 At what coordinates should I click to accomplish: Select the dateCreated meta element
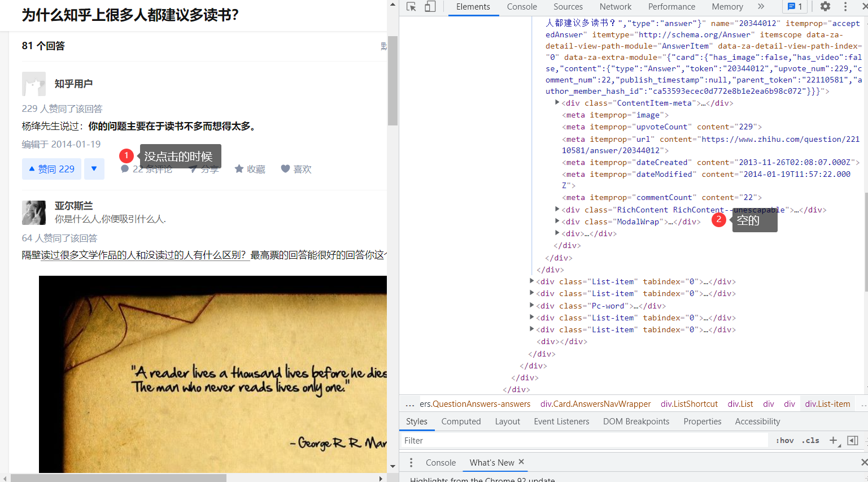click(x=711, y=162)
